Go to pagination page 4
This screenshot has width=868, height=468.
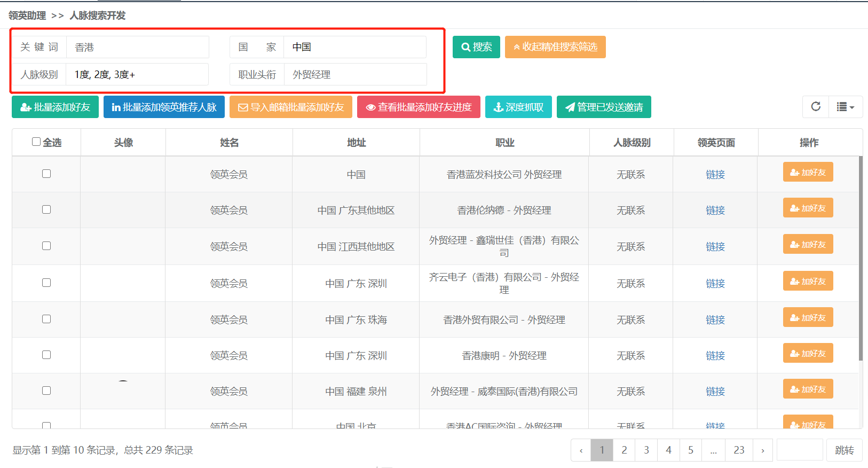click(668, 450)
